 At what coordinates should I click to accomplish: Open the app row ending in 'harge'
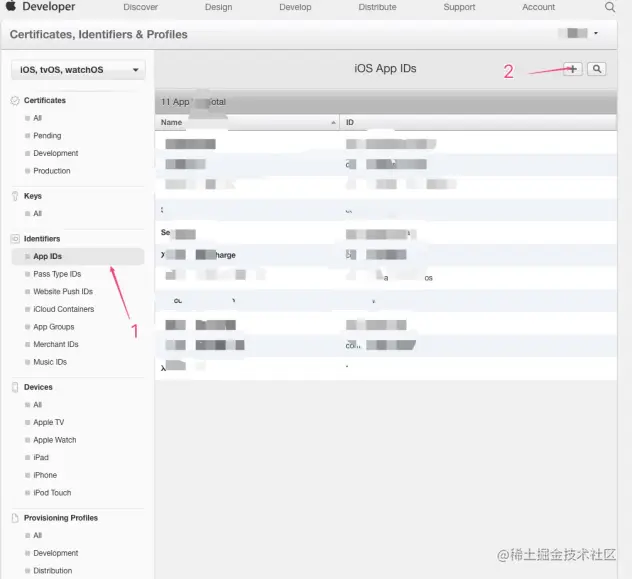pos(386,255)
